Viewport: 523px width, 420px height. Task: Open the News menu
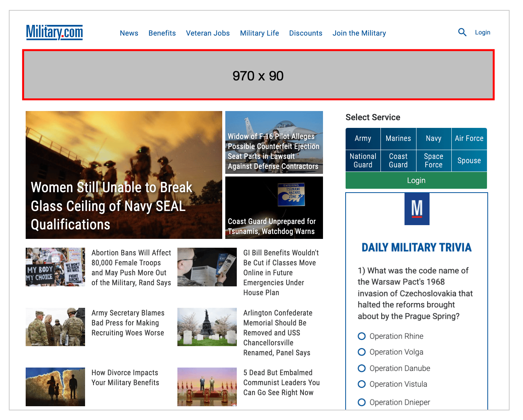[x=129, y=33]
